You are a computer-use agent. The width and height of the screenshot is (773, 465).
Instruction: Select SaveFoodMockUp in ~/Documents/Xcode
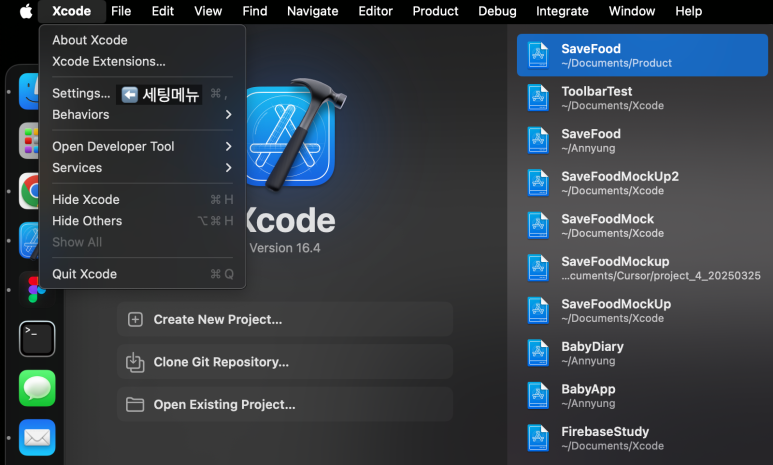coord(642,310)
